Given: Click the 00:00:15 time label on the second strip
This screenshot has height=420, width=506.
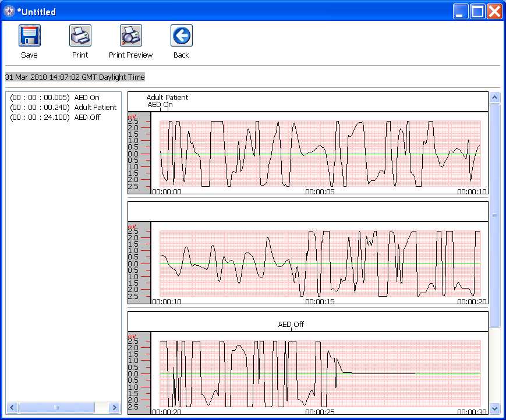Looking at the screenshot, I should click(x=320, y=301).
